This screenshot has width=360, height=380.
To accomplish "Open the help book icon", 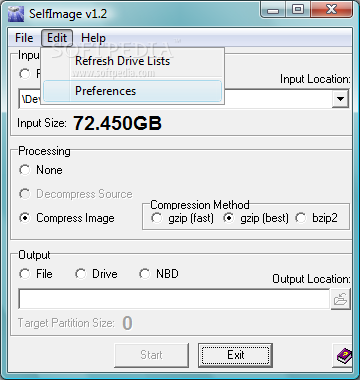I will click(x=343, y=356).
